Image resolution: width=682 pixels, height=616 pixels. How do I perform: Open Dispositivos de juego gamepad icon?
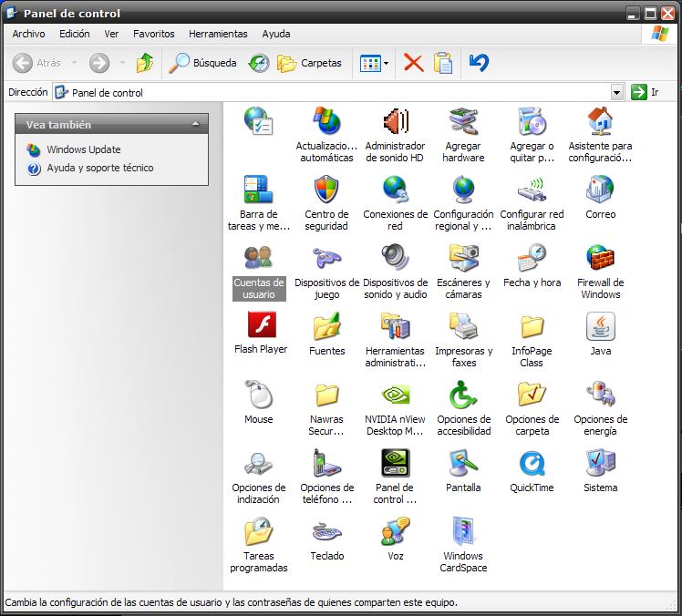tap(326, 257)
